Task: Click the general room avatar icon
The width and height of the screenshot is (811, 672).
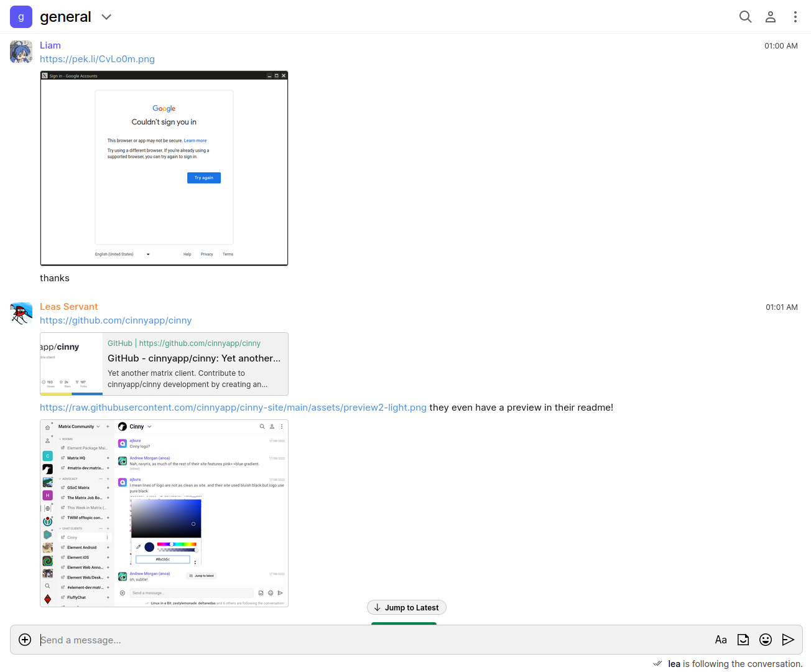Action: (x=21, y=17)
